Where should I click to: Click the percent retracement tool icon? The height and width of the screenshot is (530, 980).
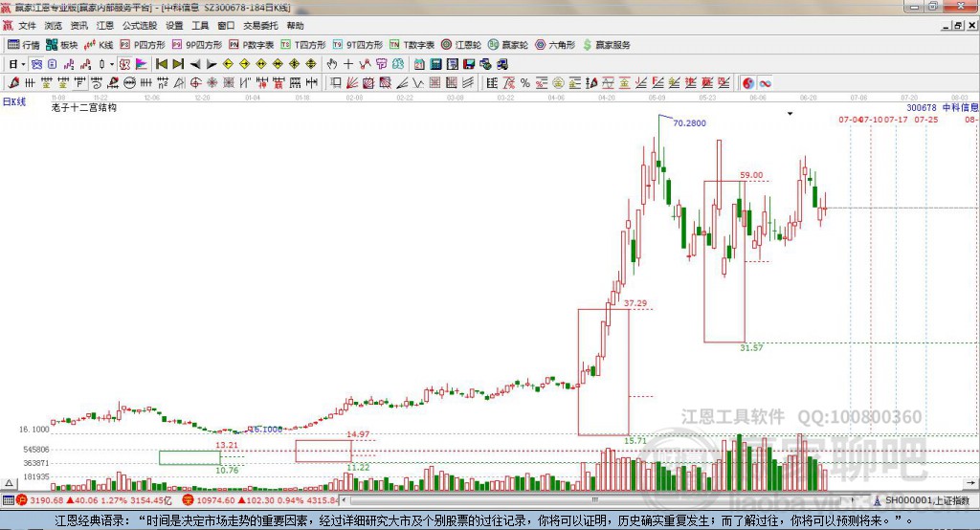(525, 82)
